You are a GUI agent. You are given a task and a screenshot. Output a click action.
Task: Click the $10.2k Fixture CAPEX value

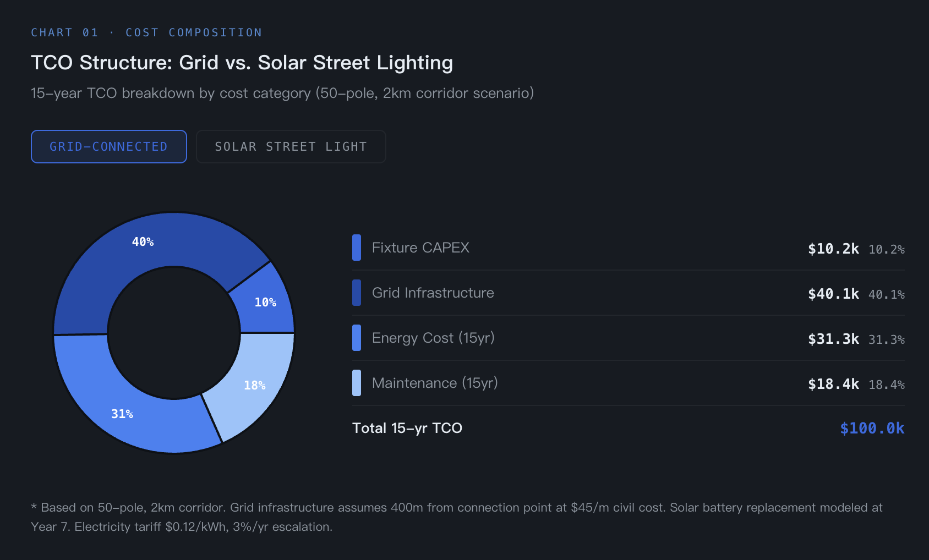pyautogui.click(x=833, y=249)
